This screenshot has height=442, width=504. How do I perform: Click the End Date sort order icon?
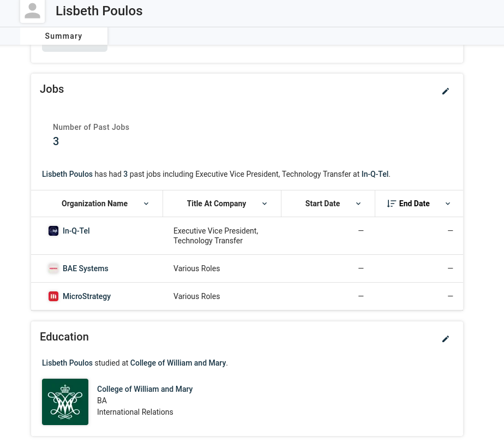pyautogui.click(x=391, y=204)
